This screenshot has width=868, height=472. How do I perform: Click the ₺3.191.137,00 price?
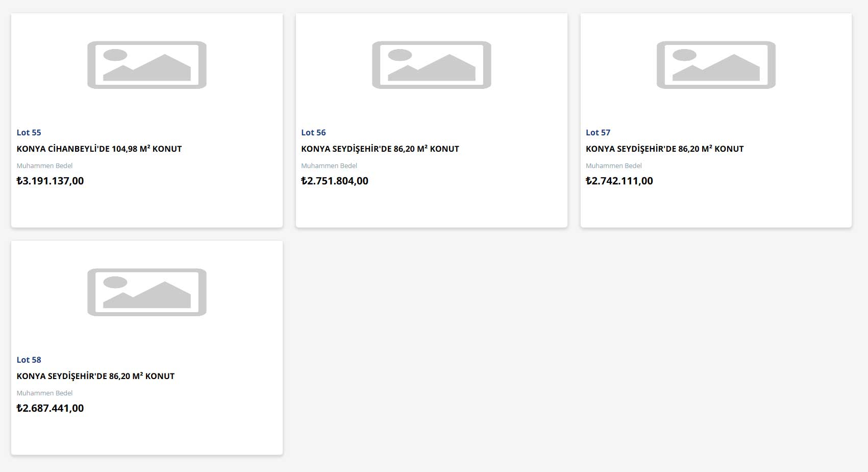point(50,181)
